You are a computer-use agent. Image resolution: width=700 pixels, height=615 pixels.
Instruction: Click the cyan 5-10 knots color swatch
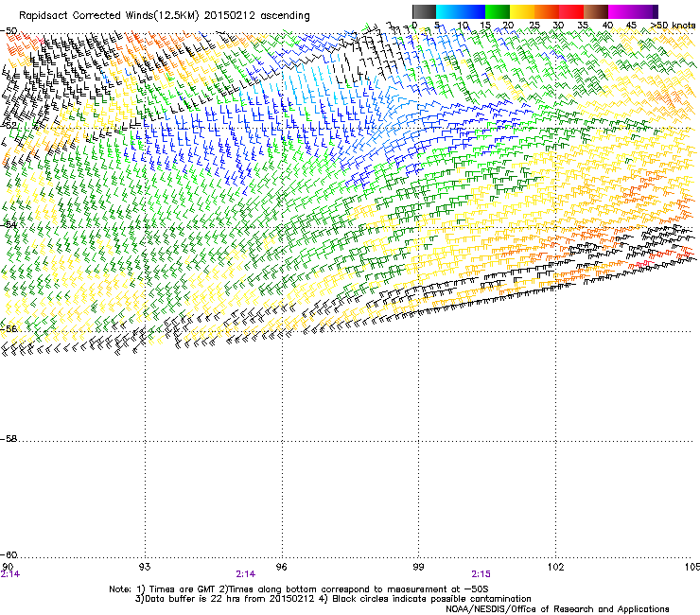[448, 11]
